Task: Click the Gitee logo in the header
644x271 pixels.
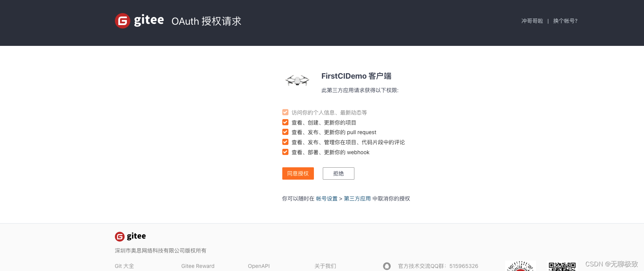Action: (x=139, y=21)
